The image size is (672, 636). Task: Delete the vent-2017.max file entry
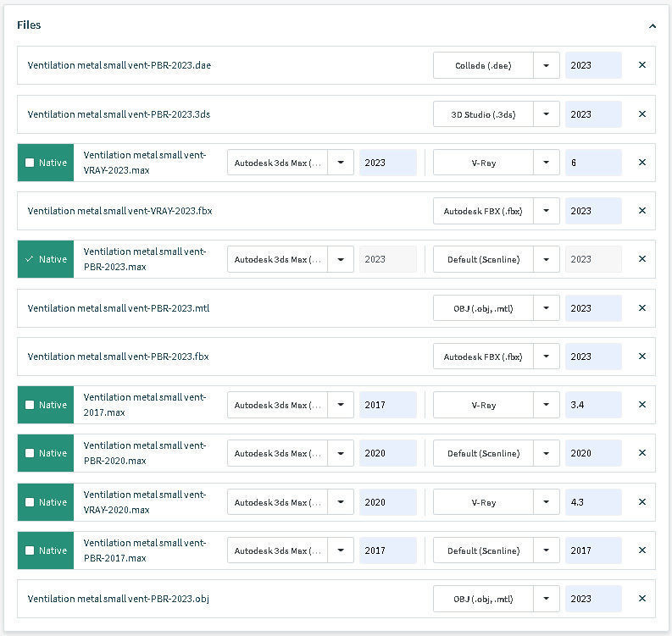point(641,405)
